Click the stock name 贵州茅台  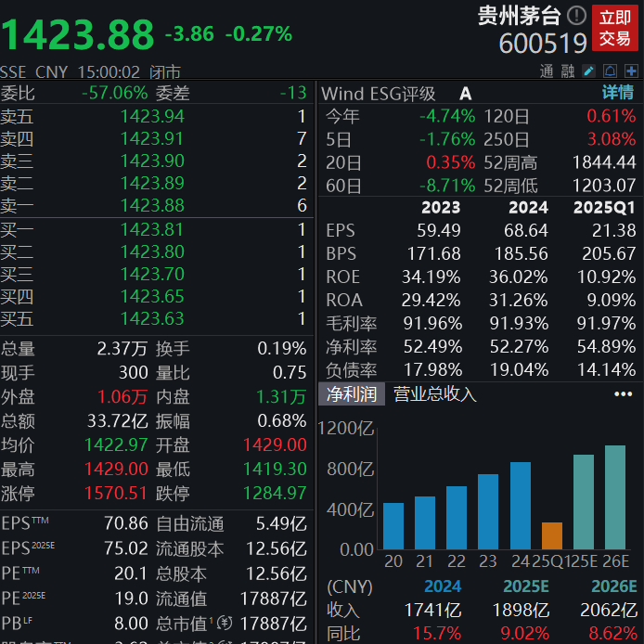(x=519, y=16)
